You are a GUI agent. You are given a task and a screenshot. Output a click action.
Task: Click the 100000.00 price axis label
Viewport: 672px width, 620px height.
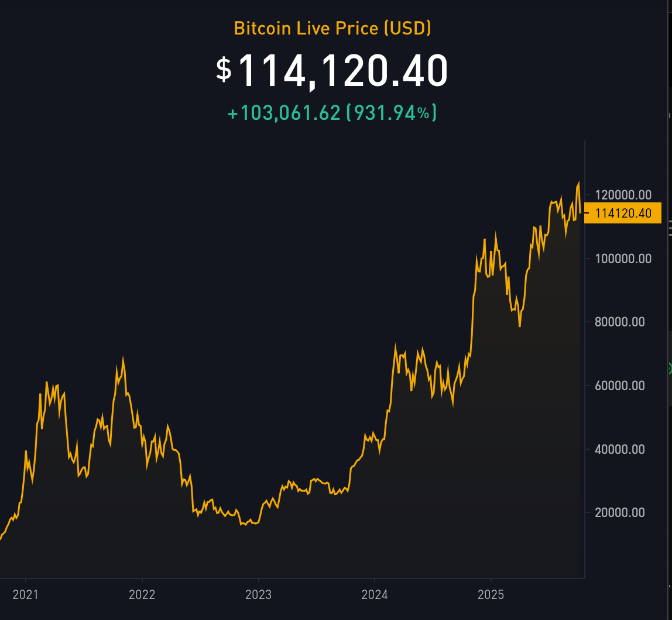[623, 259]
